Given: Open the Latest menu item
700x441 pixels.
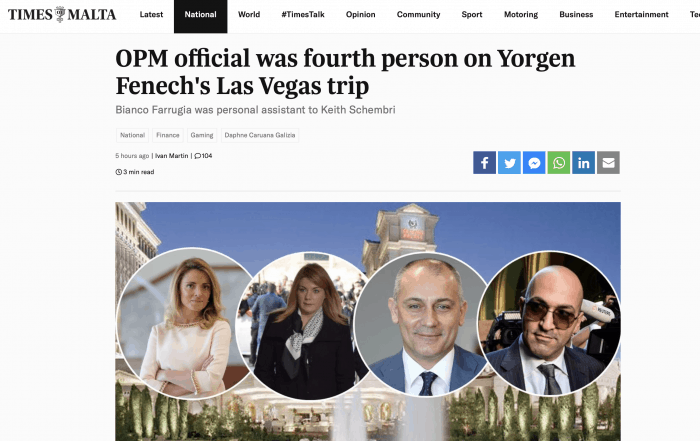Looking at the screenshot, I should pyautogui.click(x=151, y=14).
